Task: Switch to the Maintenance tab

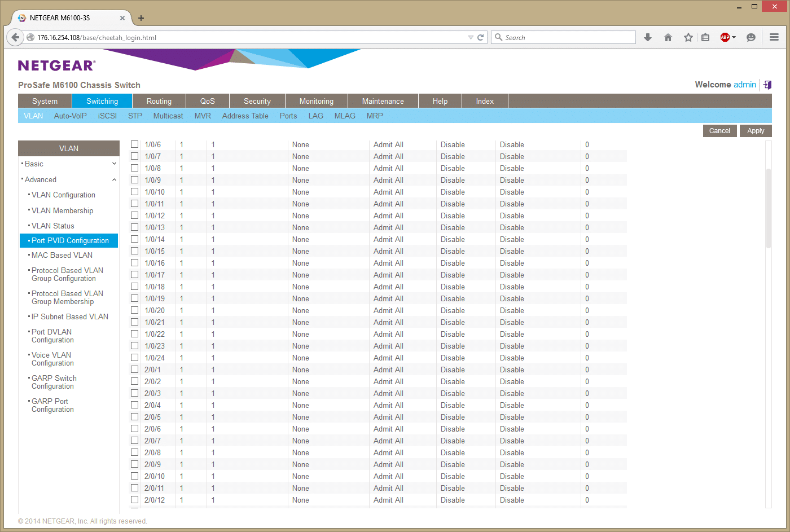Action: [x=383, y=101]
